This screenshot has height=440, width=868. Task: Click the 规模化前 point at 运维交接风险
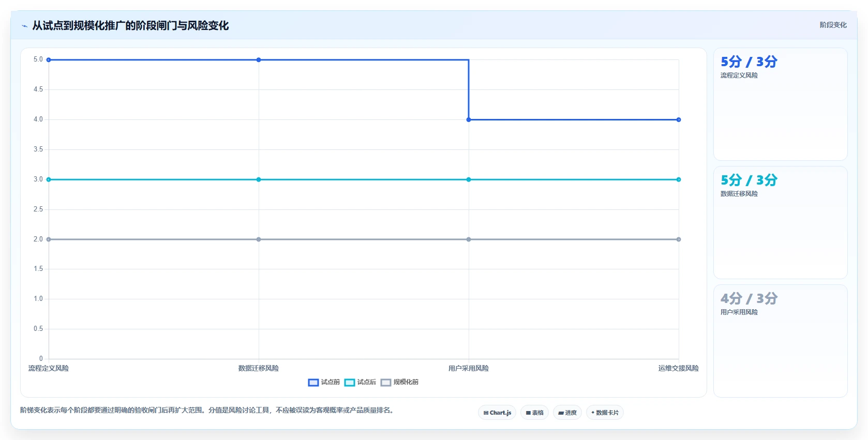coord(679,239)
